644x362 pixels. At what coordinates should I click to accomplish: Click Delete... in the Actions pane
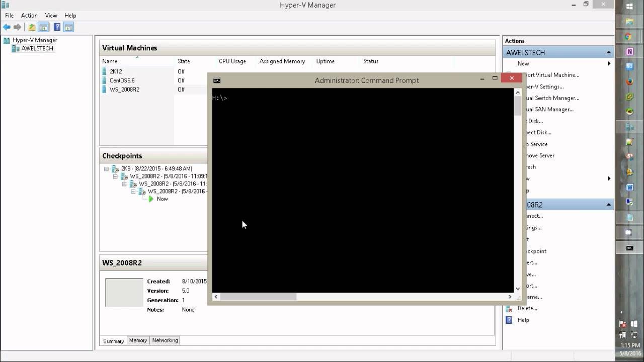(527, 309)
